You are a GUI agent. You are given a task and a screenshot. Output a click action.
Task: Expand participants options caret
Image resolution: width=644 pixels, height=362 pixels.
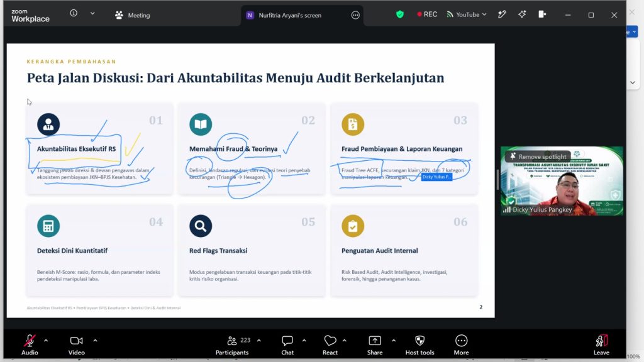pyautogui.click(x=258, y=340)
